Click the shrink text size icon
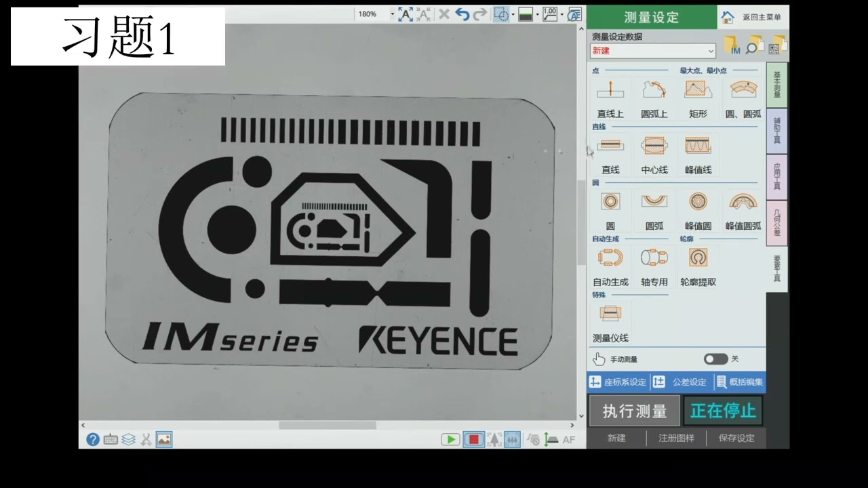868x488 pixels. coord(423,14)
